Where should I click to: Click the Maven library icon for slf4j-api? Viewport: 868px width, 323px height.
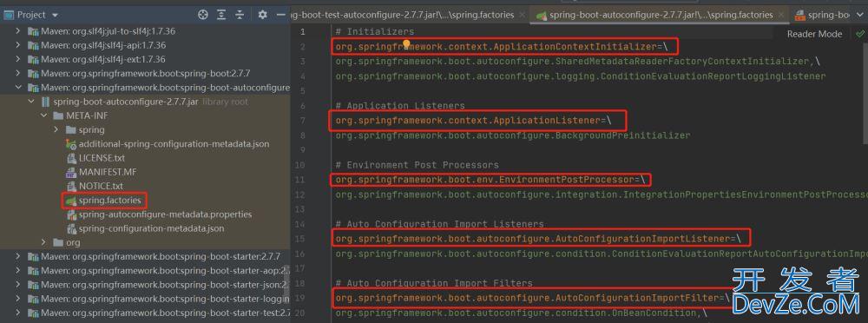tap(32, 45)
